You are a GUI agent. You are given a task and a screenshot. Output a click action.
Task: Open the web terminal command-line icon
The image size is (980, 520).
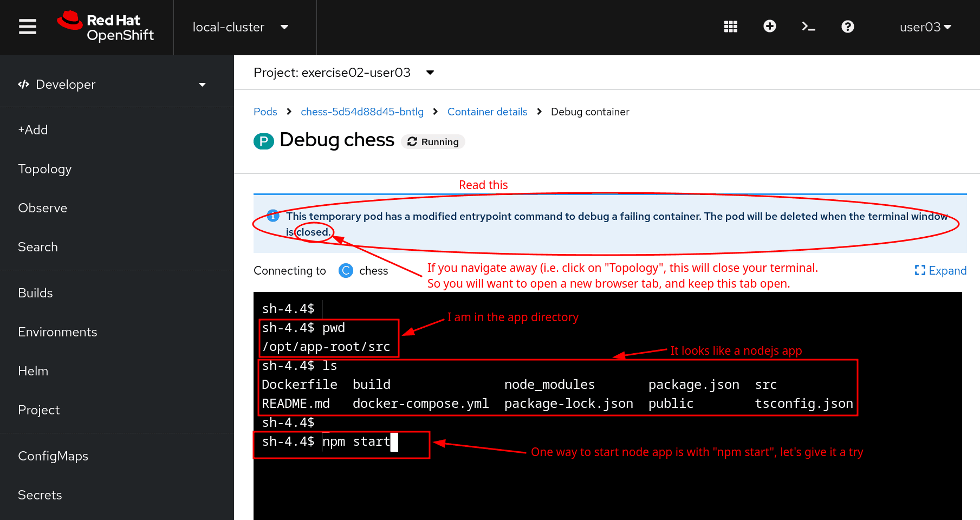point(809,27)
